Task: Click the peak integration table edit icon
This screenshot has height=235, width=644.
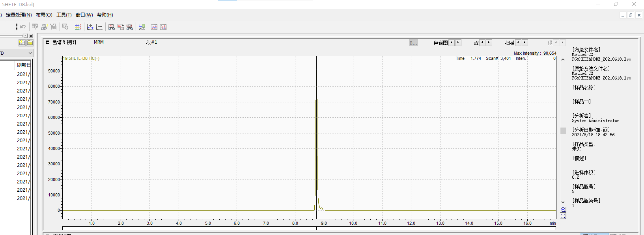Action: [35, 27]
